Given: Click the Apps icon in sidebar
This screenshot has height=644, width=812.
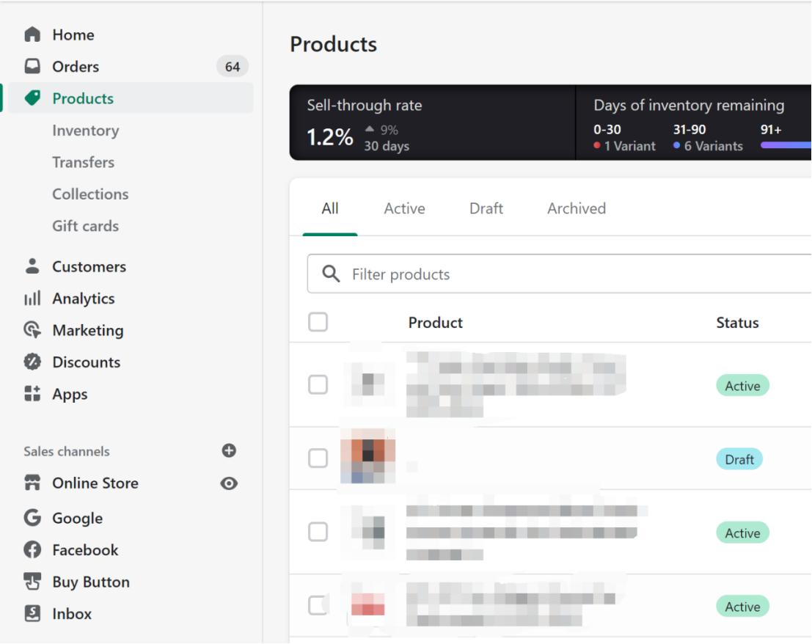Looking at the screenshot, I should [31, 394].
